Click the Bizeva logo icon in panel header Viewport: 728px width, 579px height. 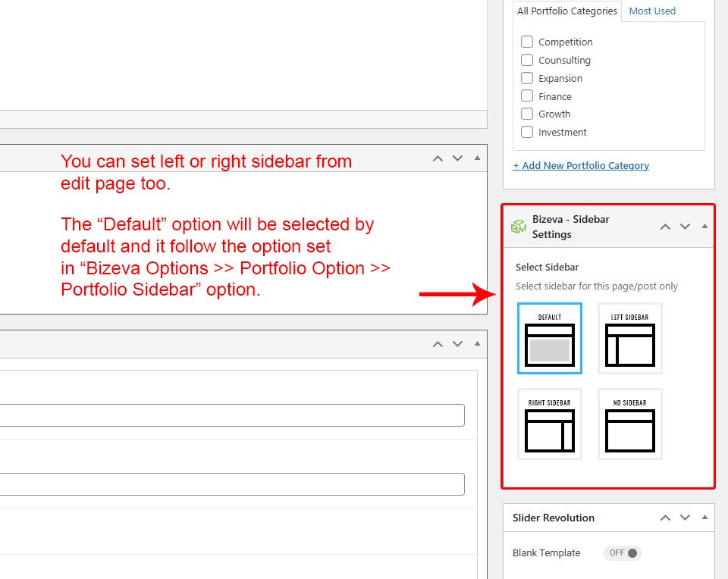click(518, 227)
